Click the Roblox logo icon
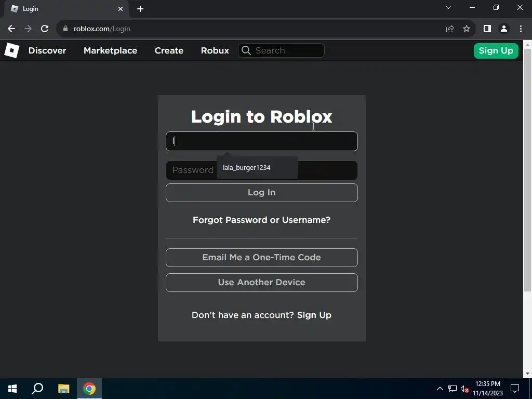532x399 pixels. 11,50
